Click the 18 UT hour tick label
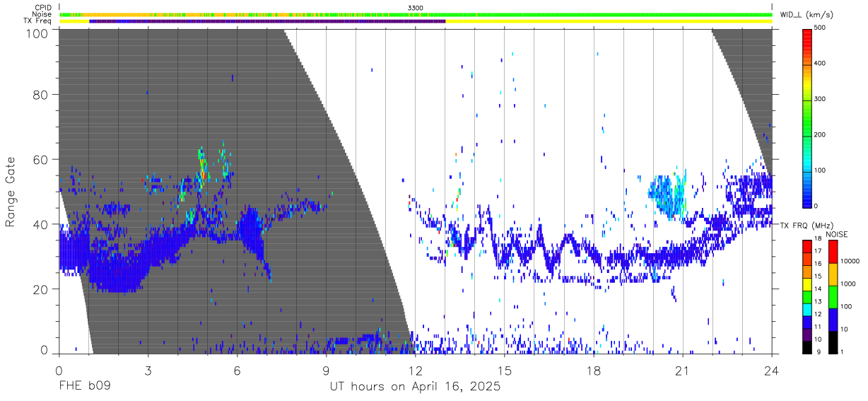The image size is (868, 401). tap(593, 371)
